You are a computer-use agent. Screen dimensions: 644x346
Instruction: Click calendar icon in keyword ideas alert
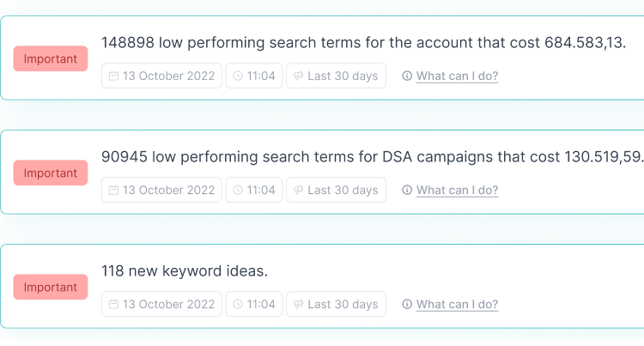click(x=113, y=304)
